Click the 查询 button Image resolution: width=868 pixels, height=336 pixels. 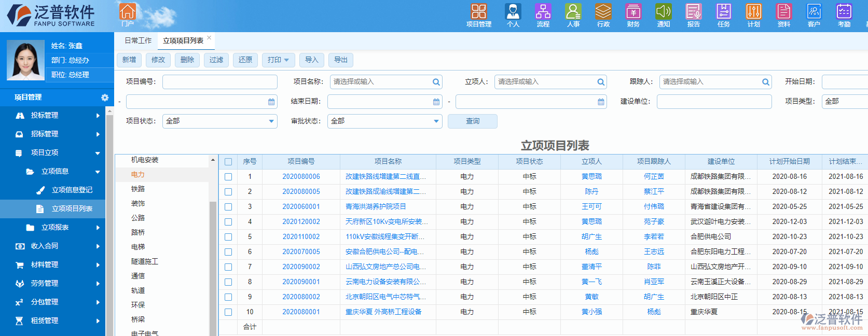click(x=472, y=121)
